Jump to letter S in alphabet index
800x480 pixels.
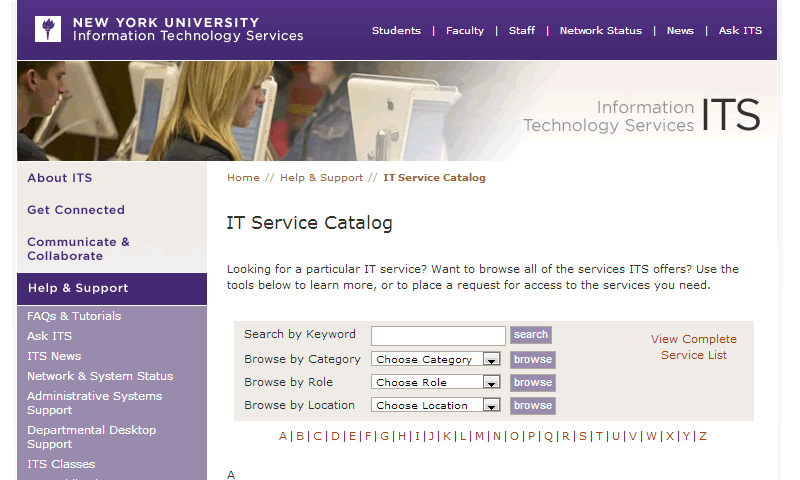coord(583,436)
